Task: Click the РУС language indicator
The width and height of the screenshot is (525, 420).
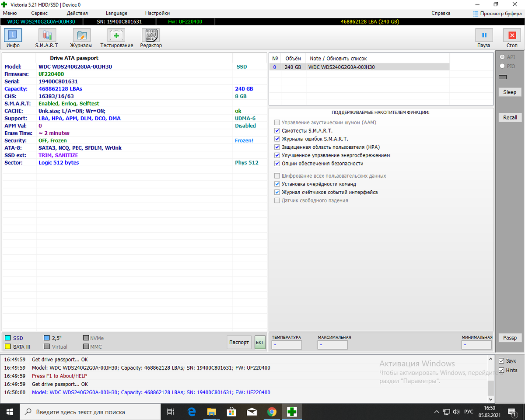Action: point(469,412)
